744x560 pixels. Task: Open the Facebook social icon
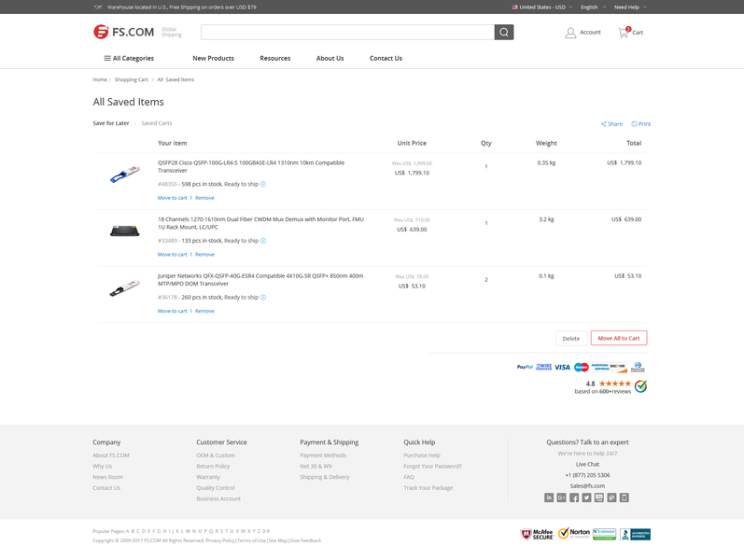(574, 497)
